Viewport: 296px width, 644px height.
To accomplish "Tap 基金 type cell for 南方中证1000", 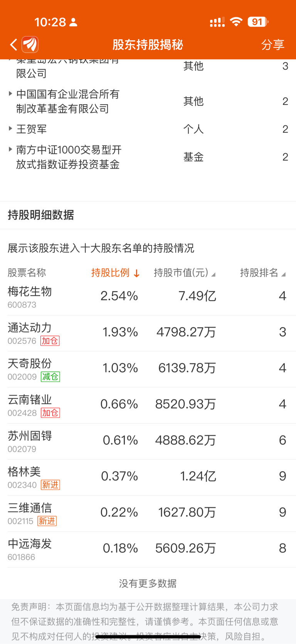I will click(193, 157).
